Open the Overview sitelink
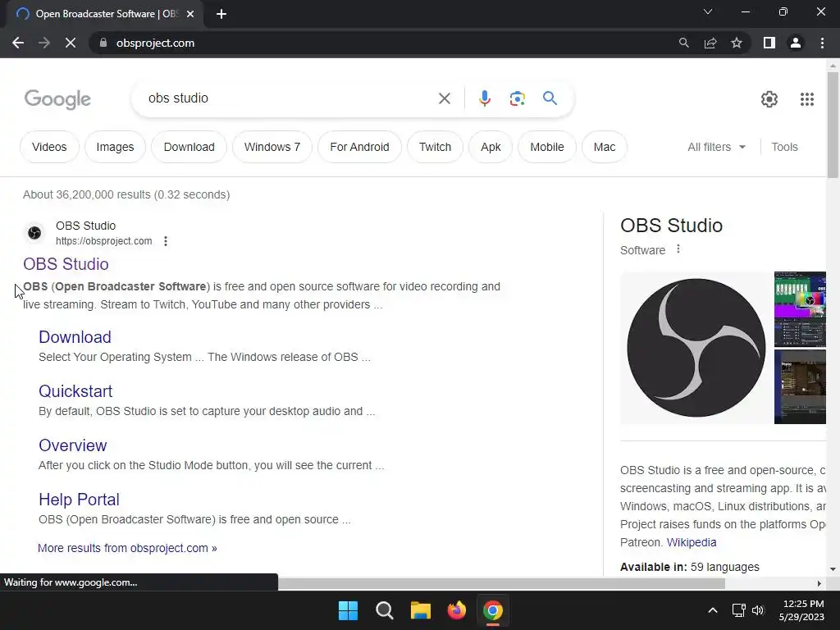This screenshot has height=630, width=840. click(73, 445)
